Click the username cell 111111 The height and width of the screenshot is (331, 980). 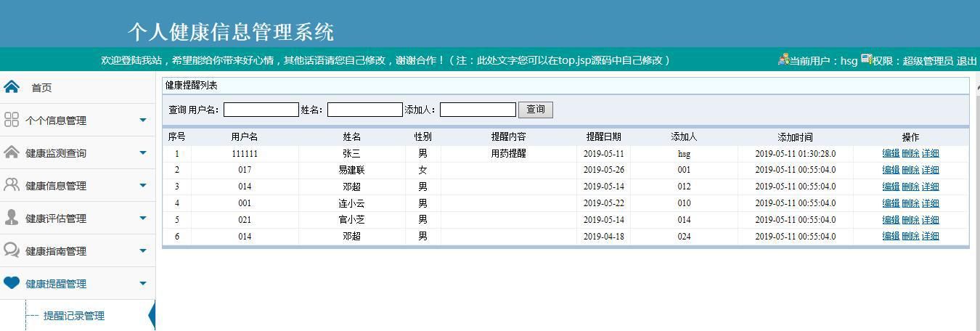coord(245,153)
